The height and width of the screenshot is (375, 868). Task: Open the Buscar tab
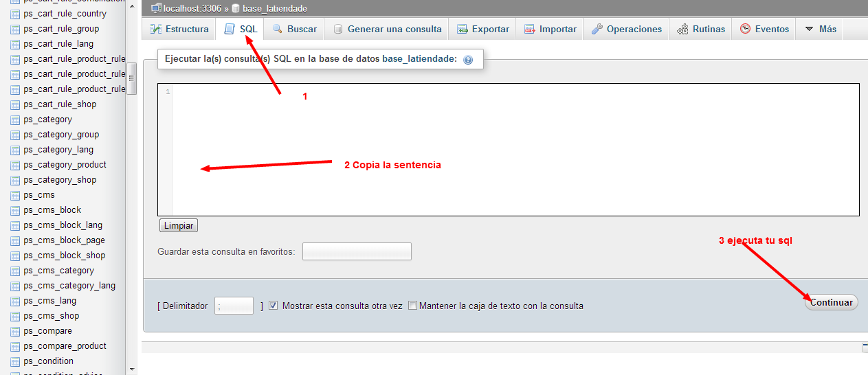point(295,30)
